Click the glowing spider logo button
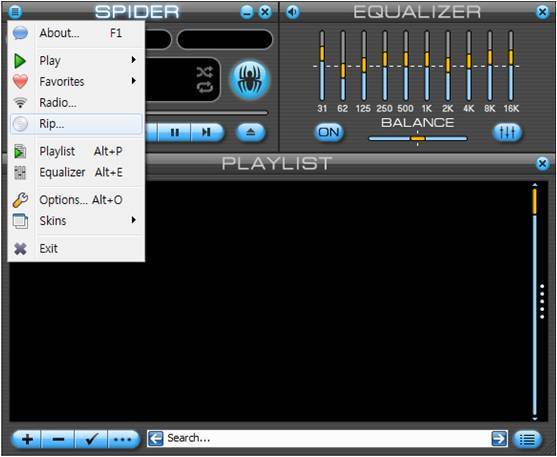Viewport: 557px width, 457px height. pyautogui.click(x=250, y=80)
